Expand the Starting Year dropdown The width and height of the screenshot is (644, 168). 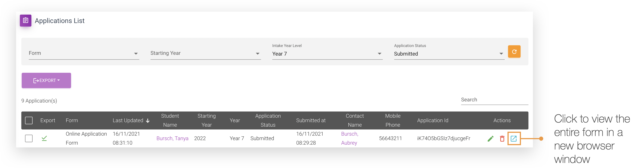click(206, 53)
